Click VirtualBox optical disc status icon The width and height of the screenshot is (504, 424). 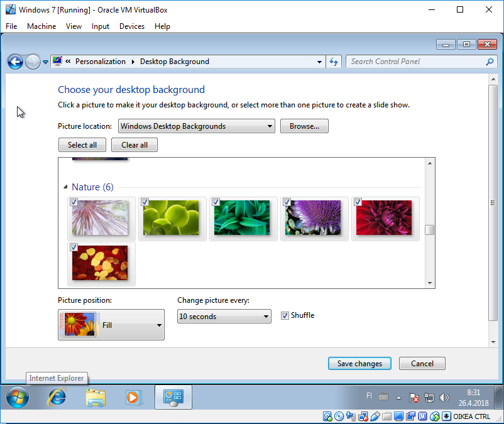click(339, 416)
